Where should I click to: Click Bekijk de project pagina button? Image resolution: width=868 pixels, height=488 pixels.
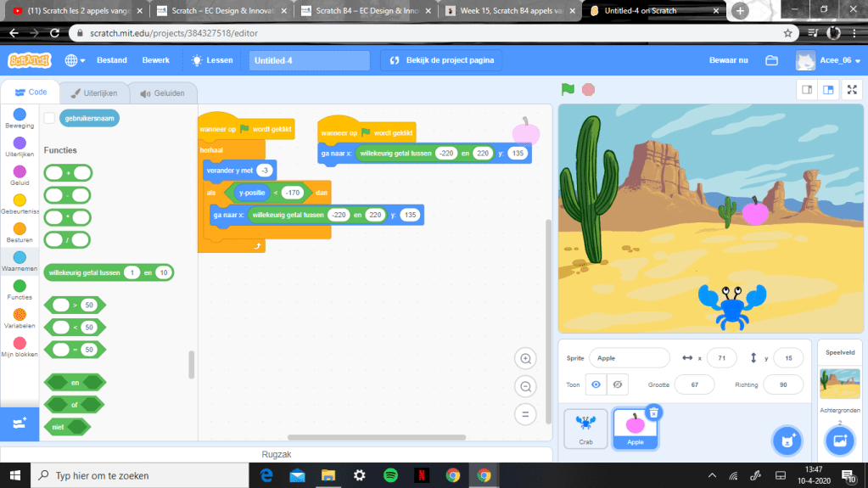tap(441, 60)
